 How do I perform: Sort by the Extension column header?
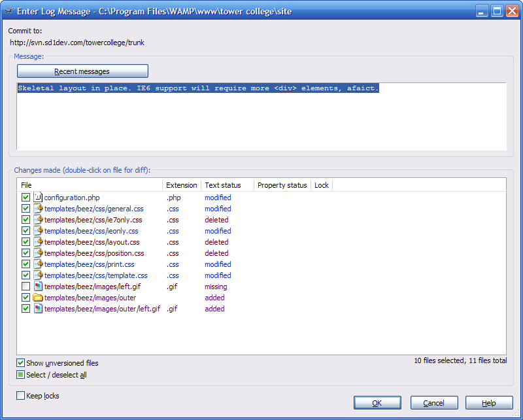coord(181,185)
